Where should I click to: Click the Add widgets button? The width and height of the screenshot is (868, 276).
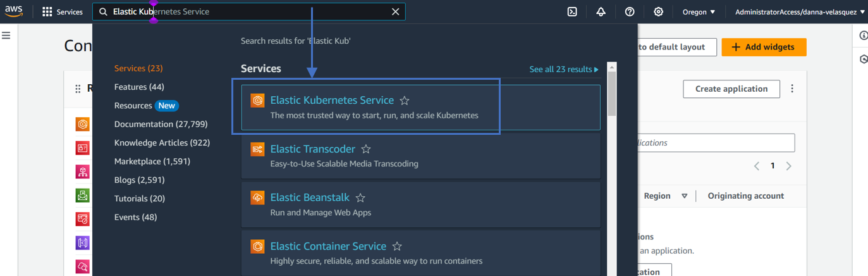763,47
